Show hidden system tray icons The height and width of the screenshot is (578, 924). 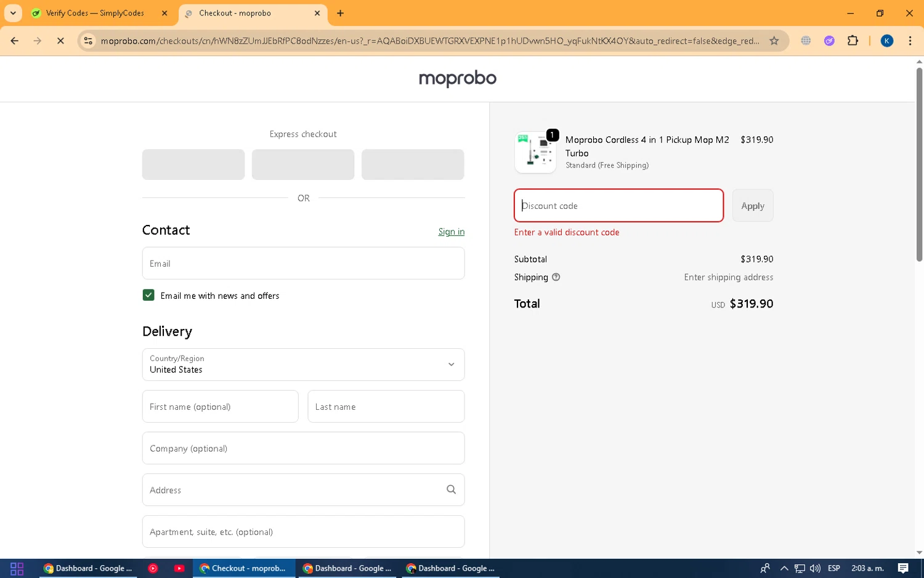pos(784,568)
